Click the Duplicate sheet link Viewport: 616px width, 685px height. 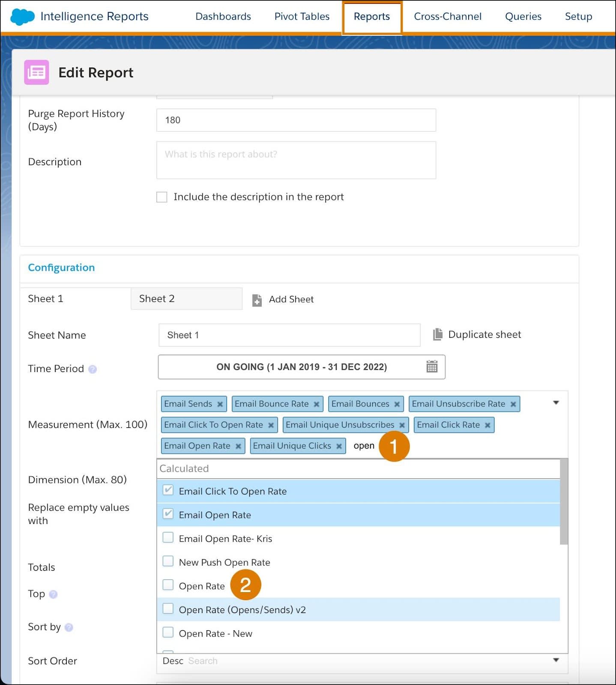pos(484,334)
